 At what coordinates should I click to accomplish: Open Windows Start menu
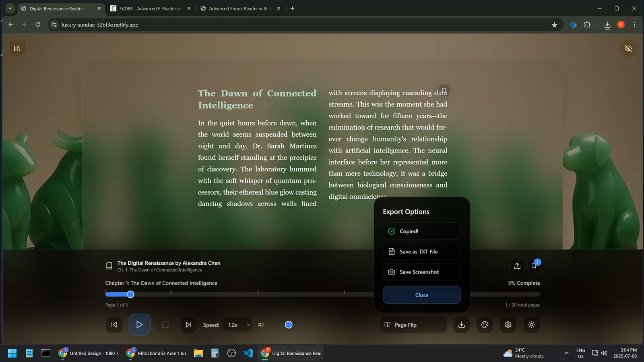12,353
